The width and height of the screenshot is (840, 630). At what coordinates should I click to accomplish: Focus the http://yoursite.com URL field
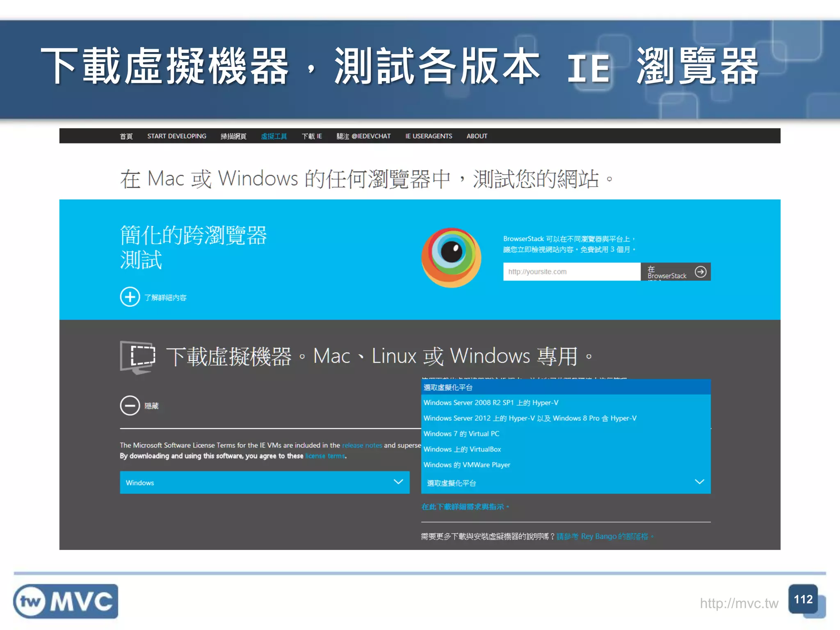pos(572,272)
